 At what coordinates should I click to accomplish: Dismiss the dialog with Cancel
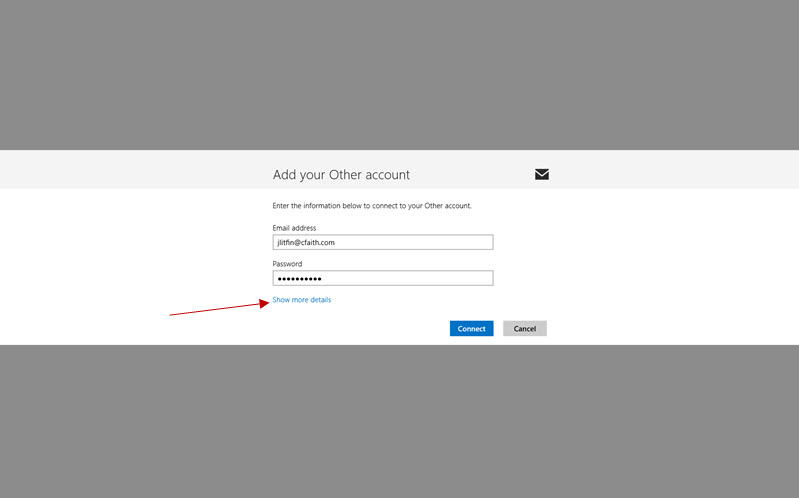click(x=525, y=329)
